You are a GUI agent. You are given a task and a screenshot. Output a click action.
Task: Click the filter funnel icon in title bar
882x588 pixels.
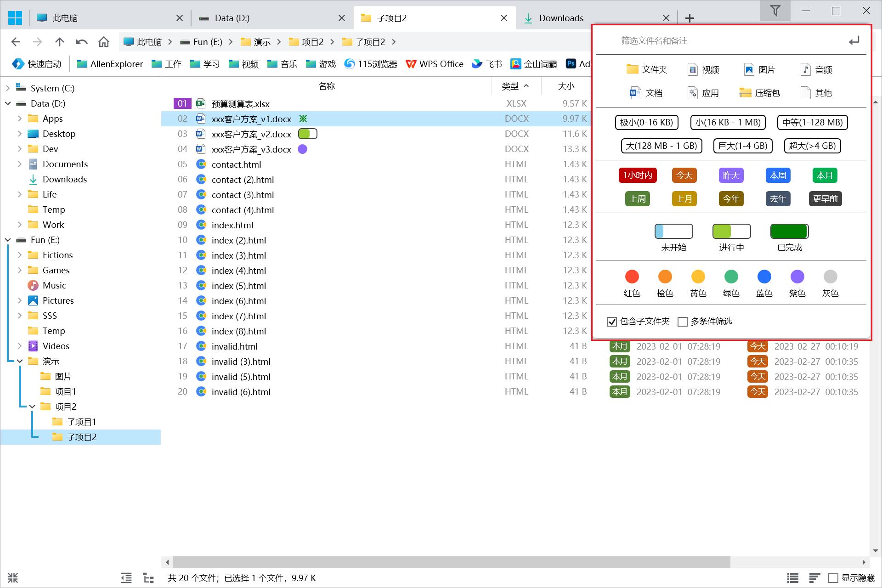coord(775,11)
